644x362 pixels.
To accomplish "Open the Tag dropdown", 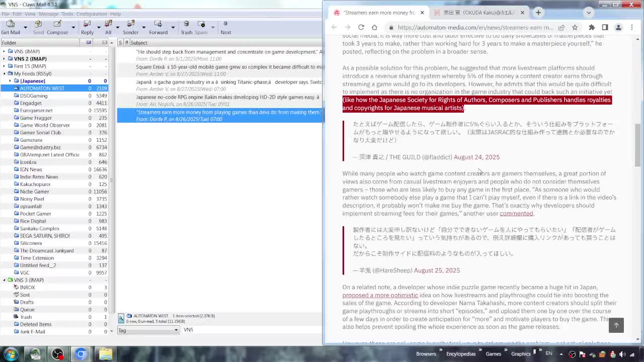I will pos(148,330).
